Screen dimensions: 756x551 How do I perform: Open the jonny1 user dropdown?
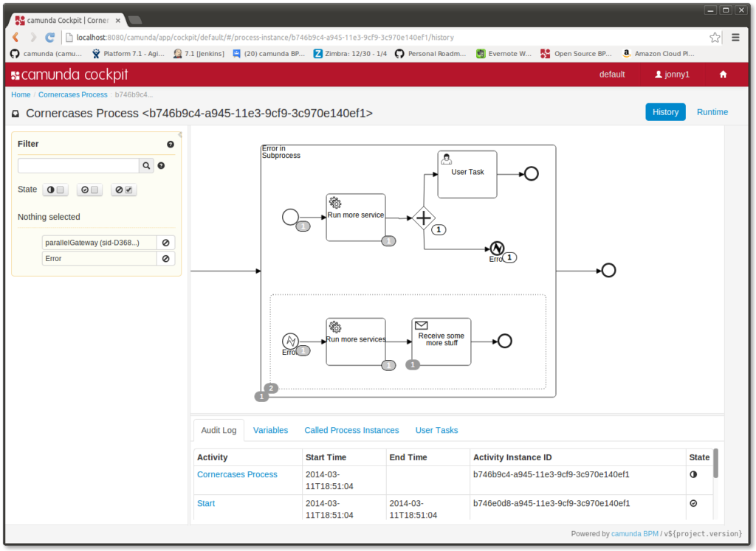[672, 74]
